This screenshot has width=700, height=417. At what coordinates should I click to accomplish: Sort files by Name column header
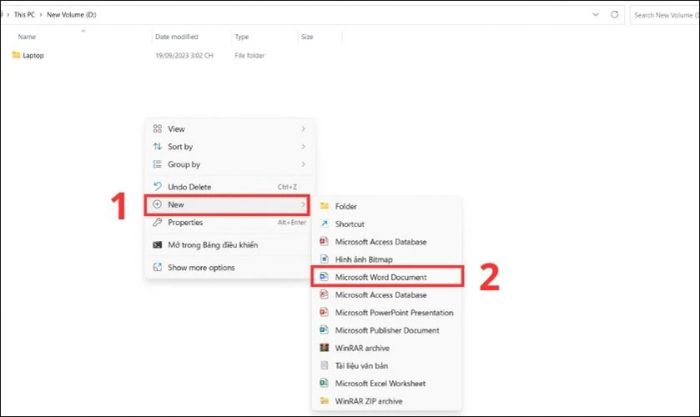point(27,37)
